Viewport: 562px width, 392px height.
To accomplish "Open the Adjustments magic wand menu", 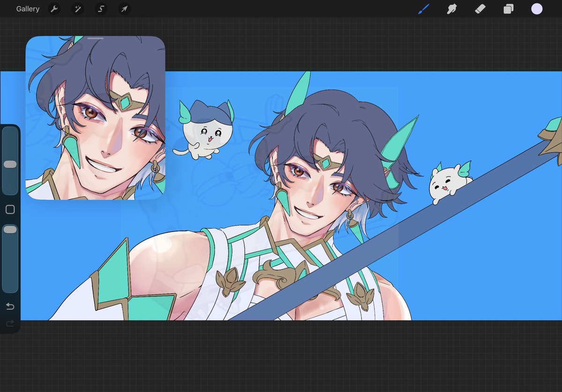I will point(78,9).
